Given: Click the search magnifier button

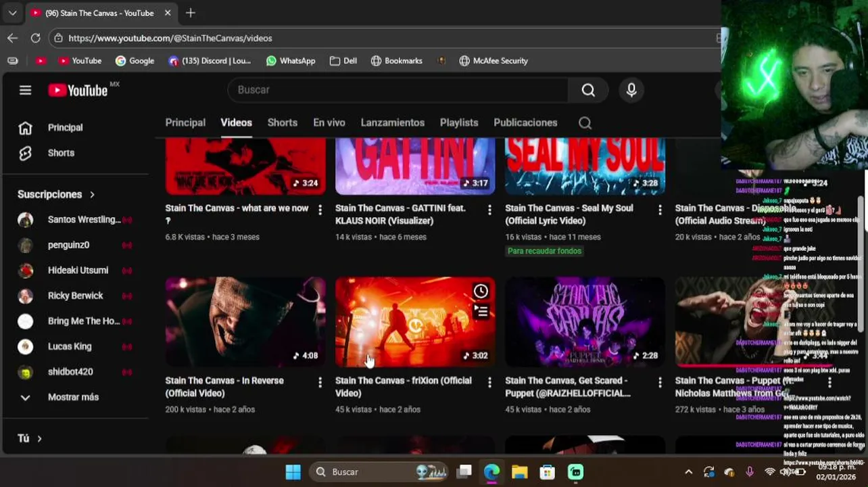Looking at the screenshot, I should tap(588, 90).
